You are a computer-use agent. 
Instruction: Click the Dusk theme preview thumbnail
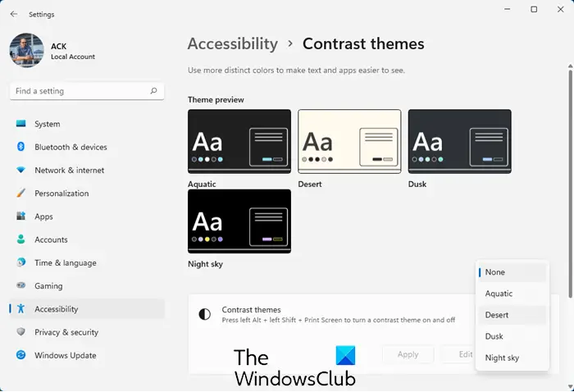click(459, 141)
